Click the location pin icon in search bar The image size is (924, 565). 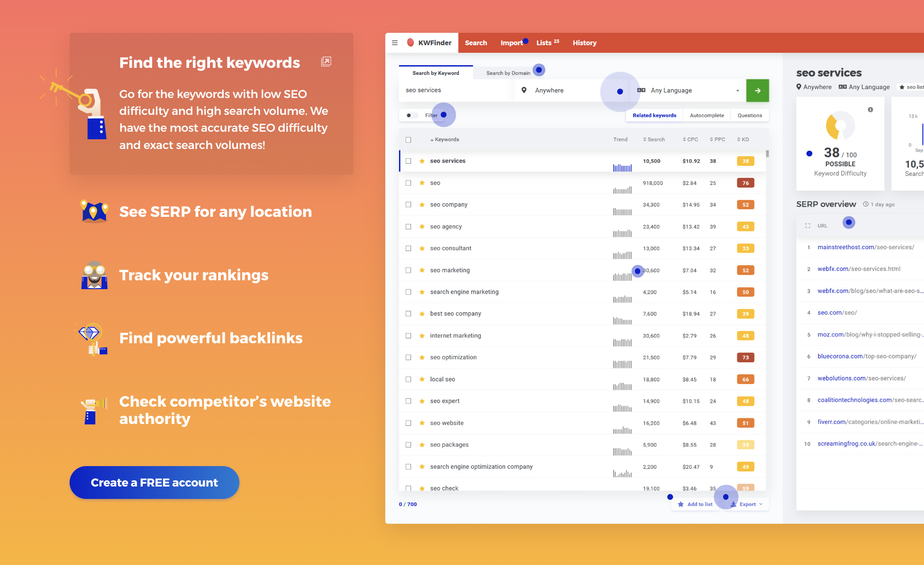click(x=524, y=90)
